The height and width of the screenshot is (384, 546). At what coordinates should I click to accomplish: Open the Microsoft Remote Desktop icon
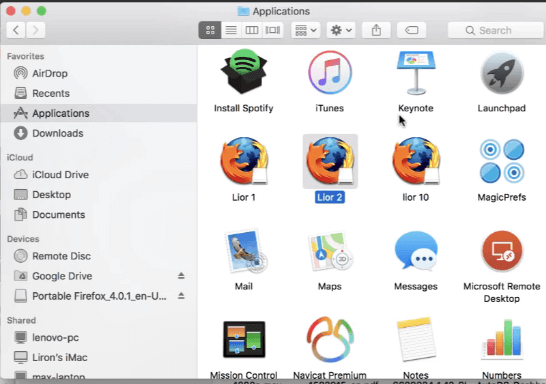click(x=502, y=251)
